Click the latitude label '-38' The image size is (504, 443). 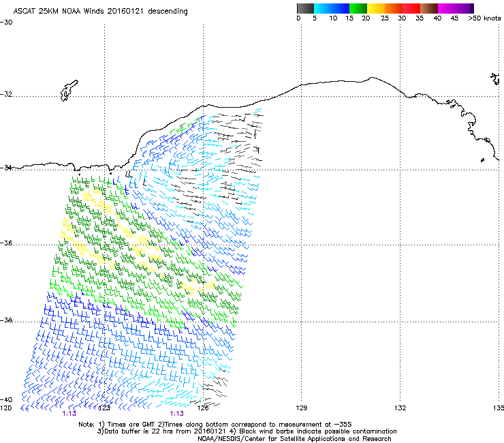tap(6, 320)
